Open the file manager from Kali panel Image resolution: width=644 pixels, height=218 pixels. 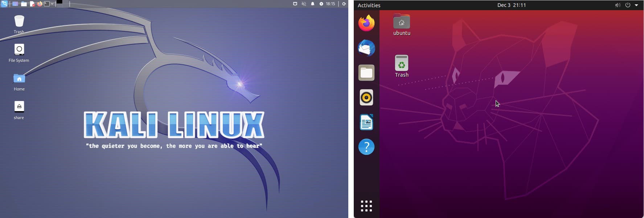pos(24,4)
